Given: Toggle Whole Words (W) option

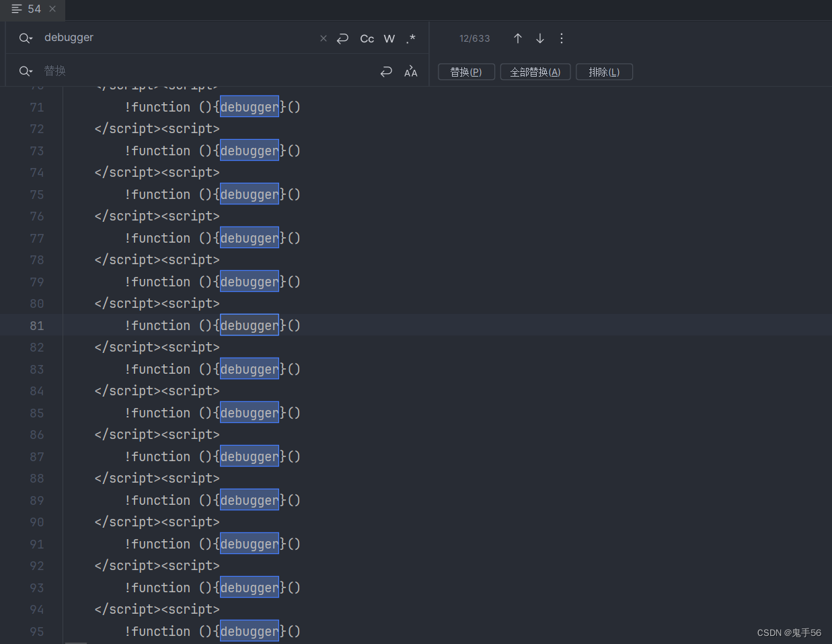Looking at the screenshot, I should pyautogui.click(x=389, y=38).
